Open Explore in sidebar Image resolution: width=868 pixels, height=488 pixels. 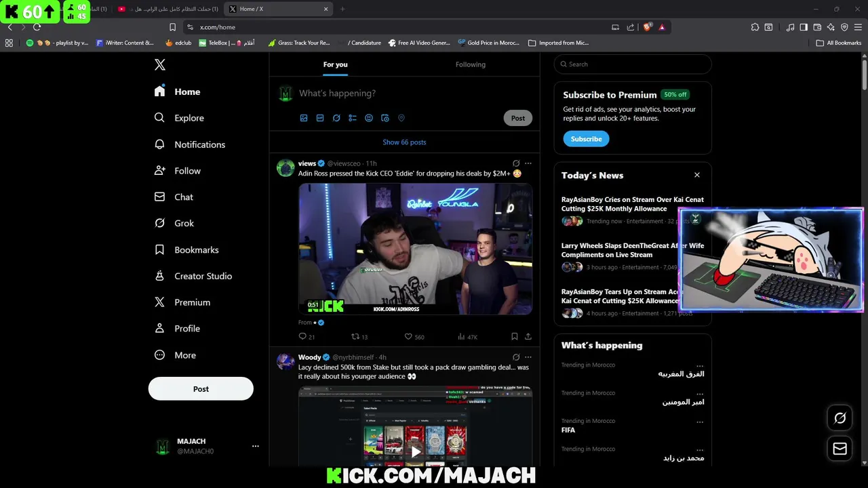pyautogui.click(x=179, y=118)
